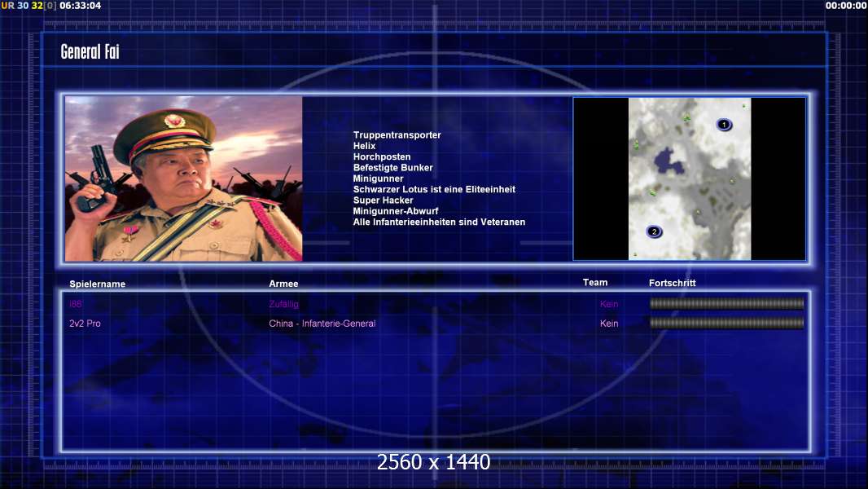868x489 pixels.
Task: Click player name '2v2 Pro'
Action: click(x=85, y=324)
